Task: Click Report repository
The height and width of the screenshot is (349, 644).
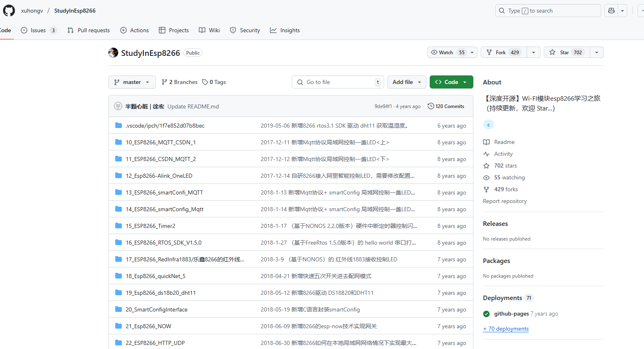Action: (x=505, y=201)
